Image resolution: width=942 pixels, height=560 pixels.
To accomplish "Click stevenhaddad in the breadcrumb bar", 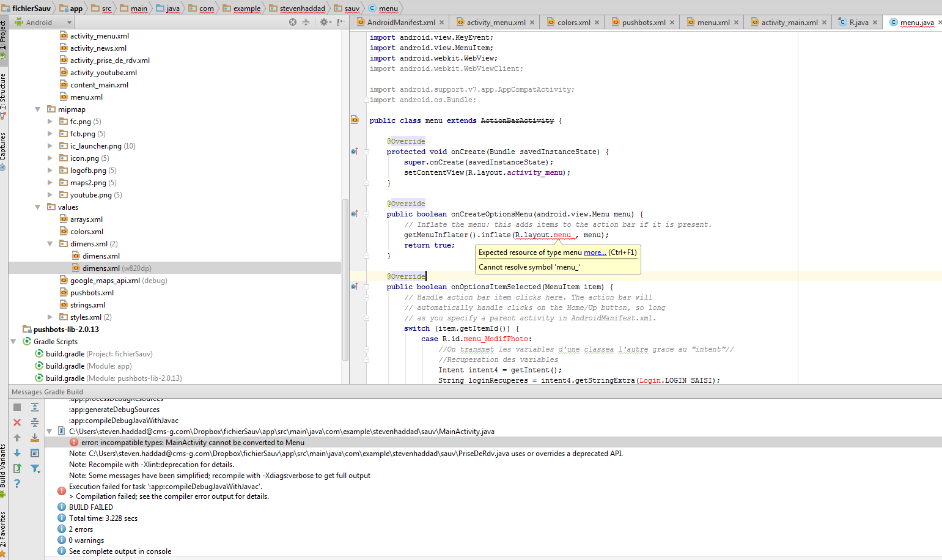I will point(298,9).
